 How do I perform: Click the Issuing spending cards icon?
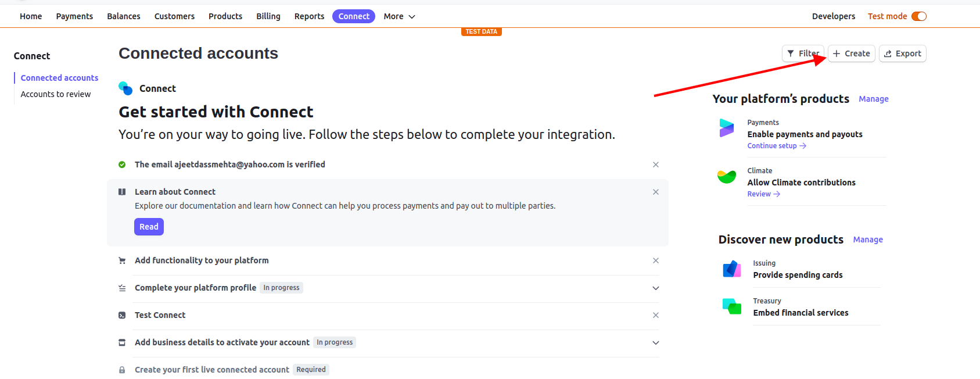click(x=732, y=269)
